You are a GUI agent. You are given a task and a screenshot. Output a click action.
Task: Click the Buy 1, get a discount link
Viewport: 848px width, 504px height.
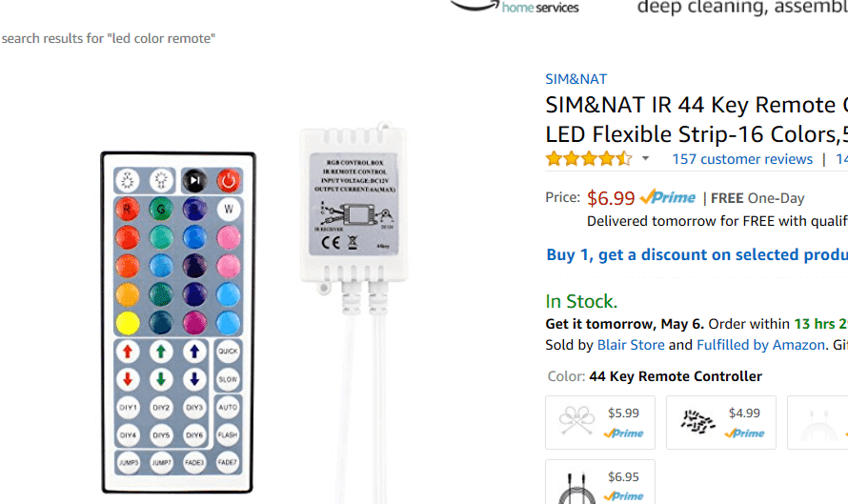[696, 254]
